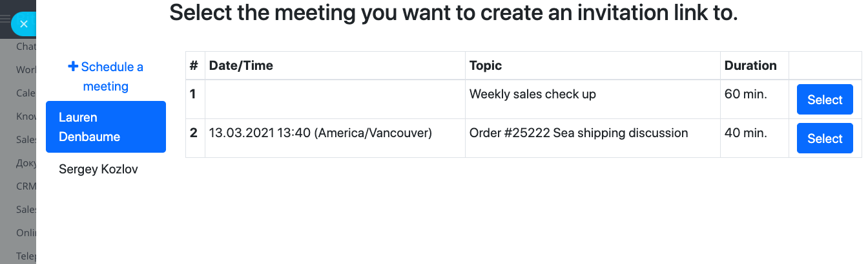Open the Telephony item in the sidebar
This screenshot has height=264, width=868.
[x=26, y=256]
